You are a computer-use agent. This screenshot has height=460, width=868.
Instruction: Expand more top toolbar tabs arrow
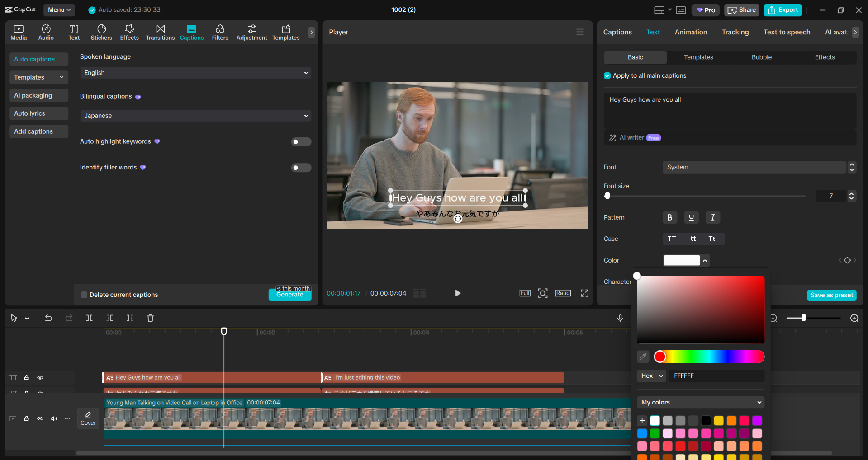(311, 32)
